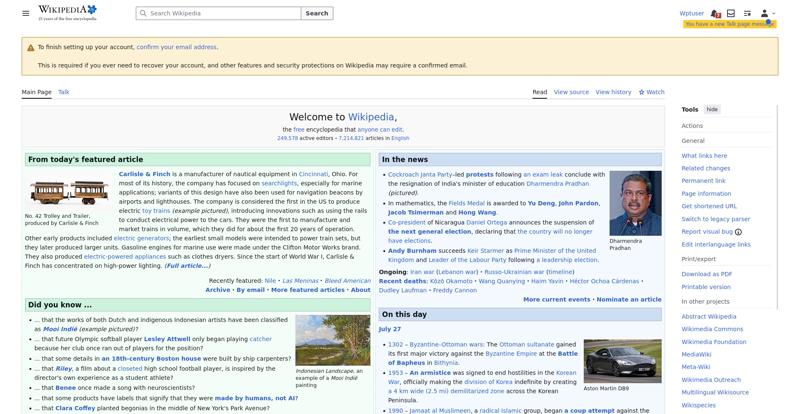Click More featured articles link
Screen dimensions: 800x414
pos(308,290)
